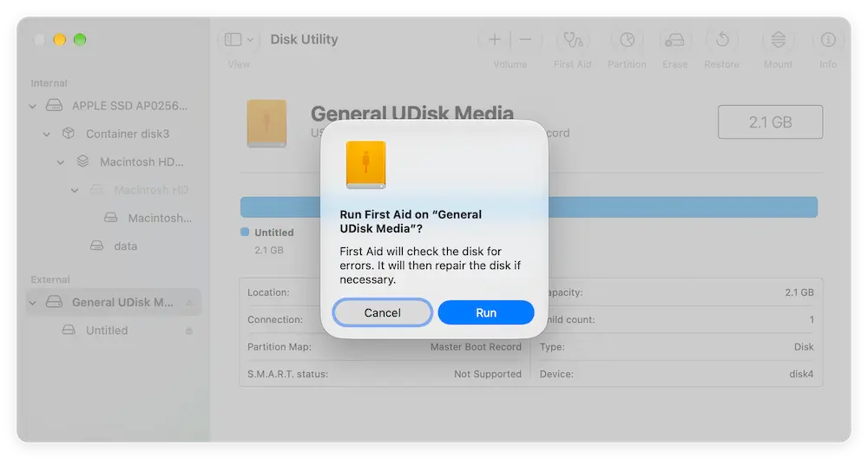
Task: Click the disk4 device value
Action: 801,374
